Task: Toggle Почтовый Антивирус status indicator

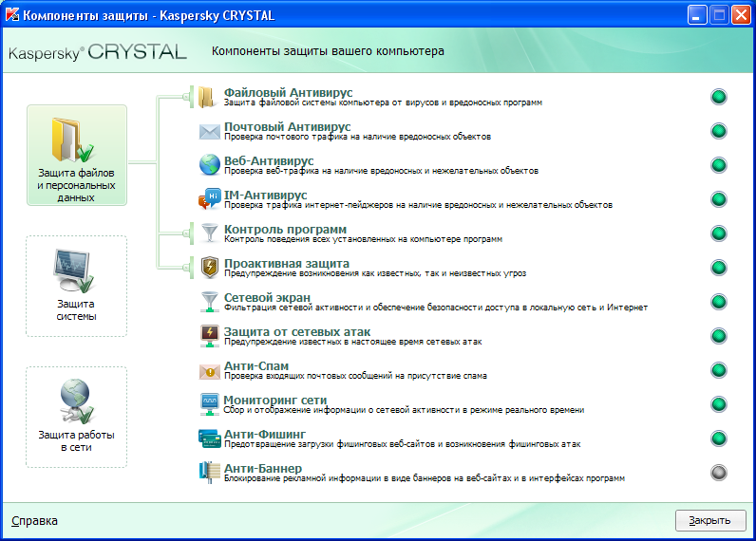Action: (x=718, y=131)
